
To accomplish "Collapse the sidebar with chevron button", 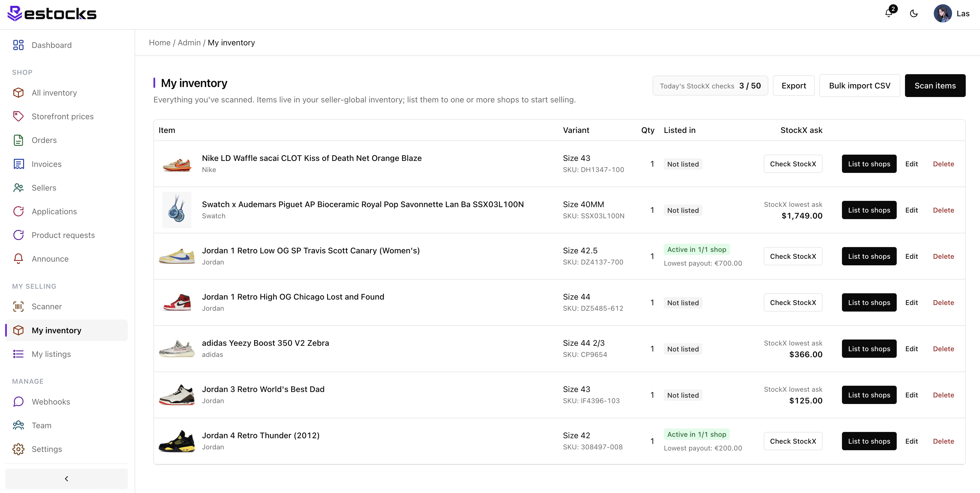I will [x=66, y=478].
